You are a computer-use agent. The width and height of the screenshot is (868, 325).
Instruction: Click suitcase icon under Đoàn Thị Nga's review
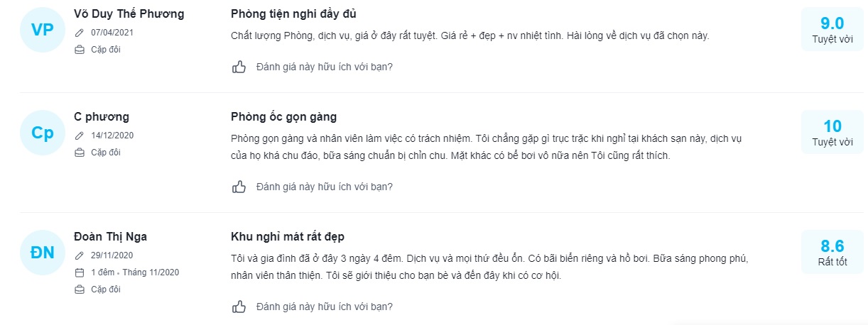[x=80, y=290]
